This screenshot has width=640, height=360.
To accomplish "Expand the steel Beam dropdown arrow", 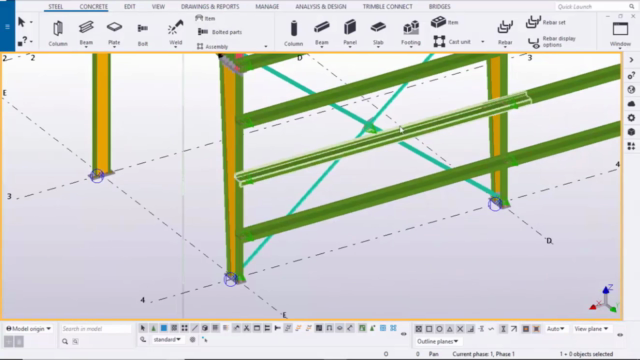I will 86,48.
